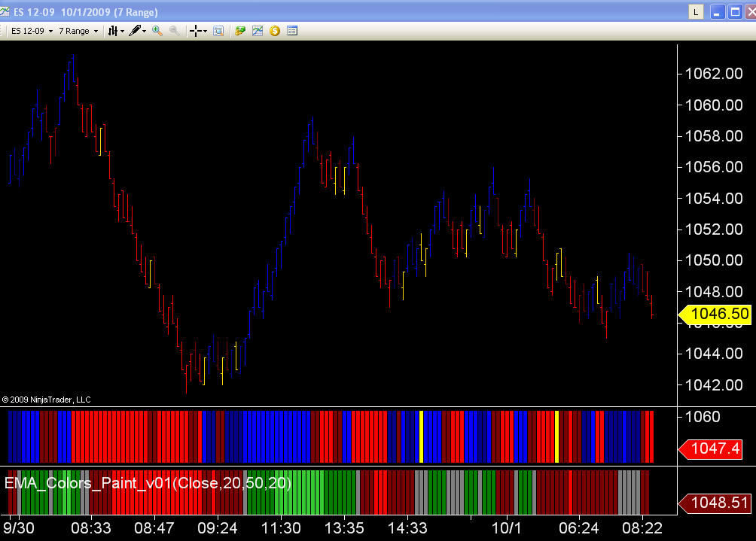Click the 1054.00 price axis label
756x541 pixels.
[714, 199]
